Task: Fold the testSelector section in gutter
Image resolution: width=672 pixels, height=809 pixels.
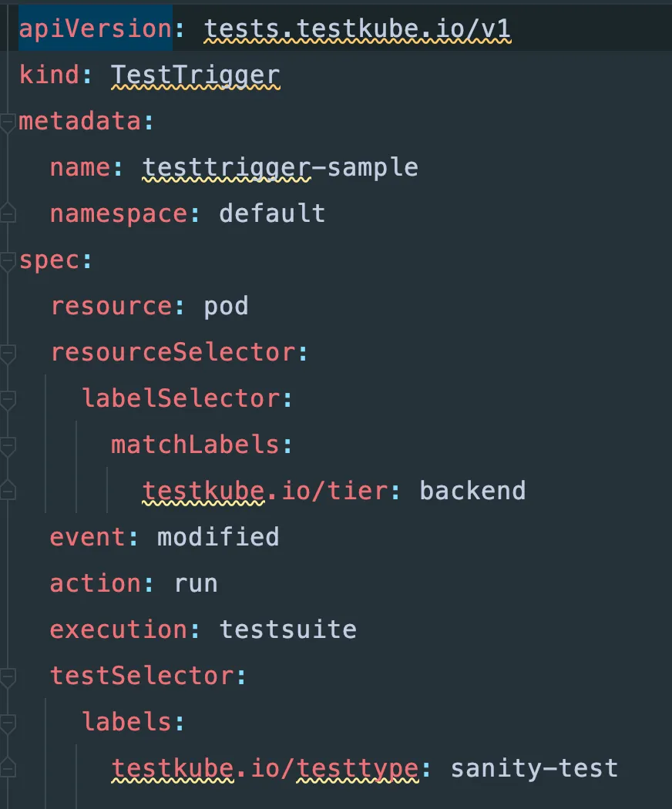Action: pos(7,678)
